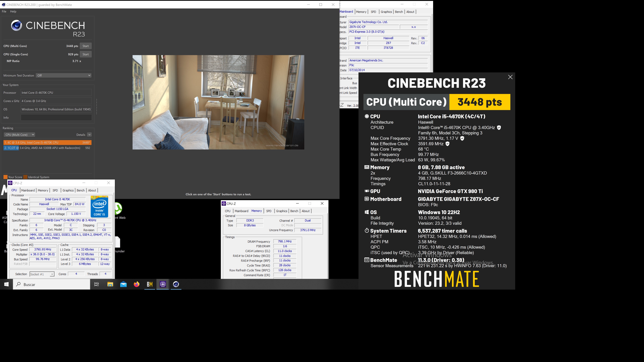Image resolution: width=644 pixels, height=362 pixels.
Task: Click the Identical System legend swatch
Action: (x=25, y=177)
